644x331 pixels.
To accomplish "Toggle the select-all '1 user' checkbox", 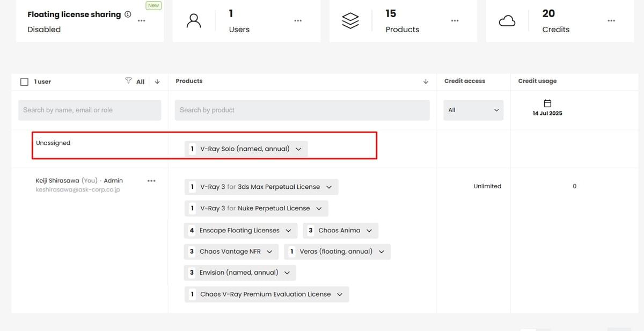I will click(24, 82).
